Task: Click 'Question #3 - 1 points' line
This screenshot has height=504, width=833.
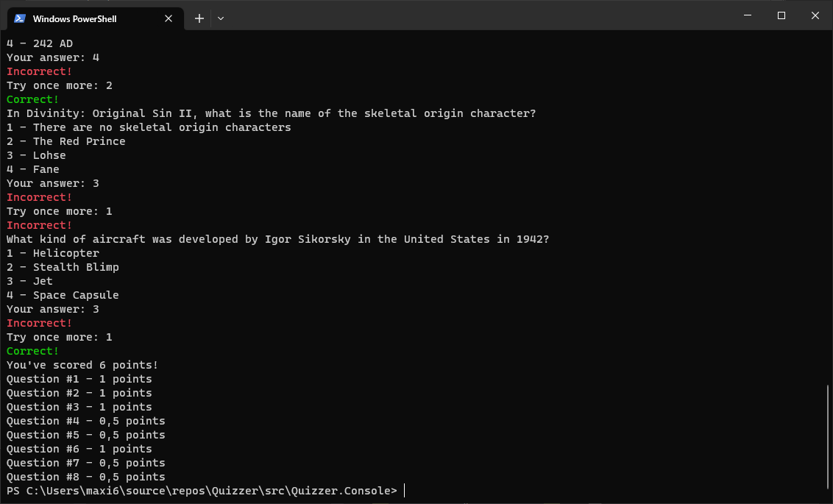Action: [79, 407]
